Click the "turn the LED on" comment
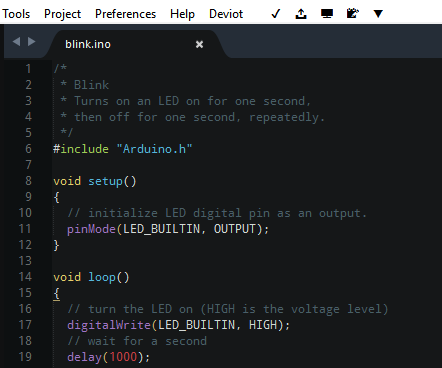Screen dimensions: 442x368 [x=228, y=309]
